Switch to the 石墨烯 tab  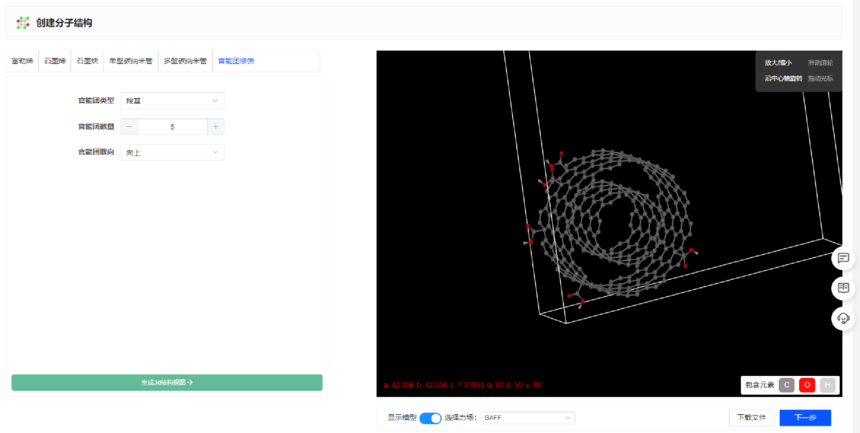[x=54, y=61]
